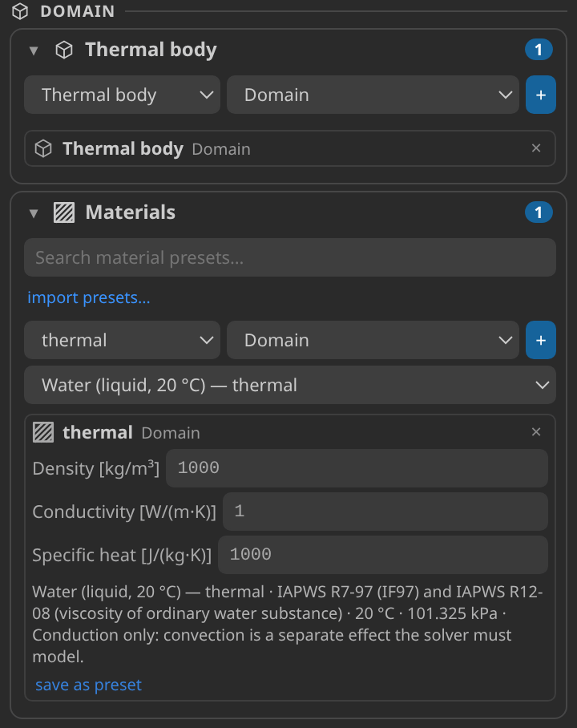Click the Conductivity value field
Image resolution: width=577 pixels, height=728 pixels.
(385, 512)
